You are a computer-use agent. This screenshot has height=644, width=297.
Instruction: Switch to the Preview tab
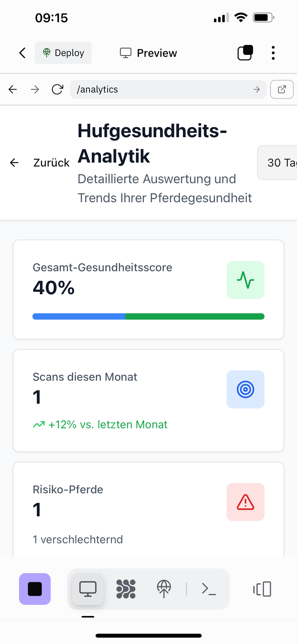point(148,53)
